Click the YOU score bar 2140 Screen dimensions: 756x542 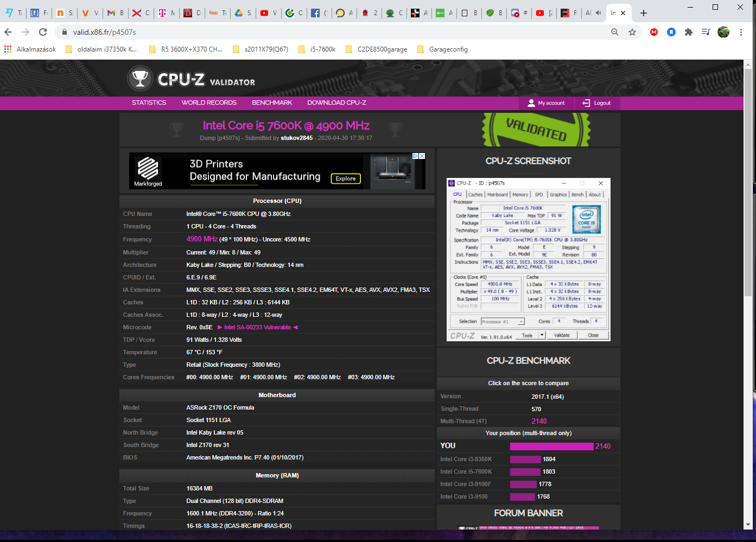552,447
